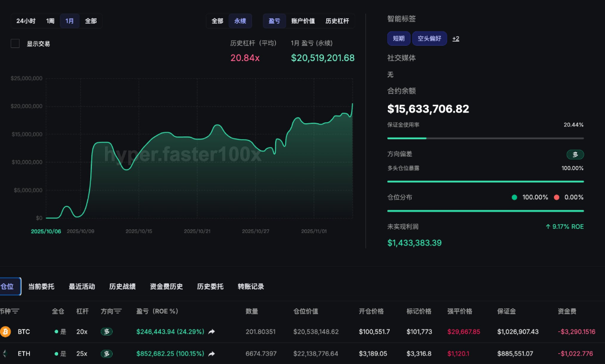Screen dimensions: 605x364
Task: Click green long badge next to 方向偏差
Action: pyautogui.click(x=575, y=155)
